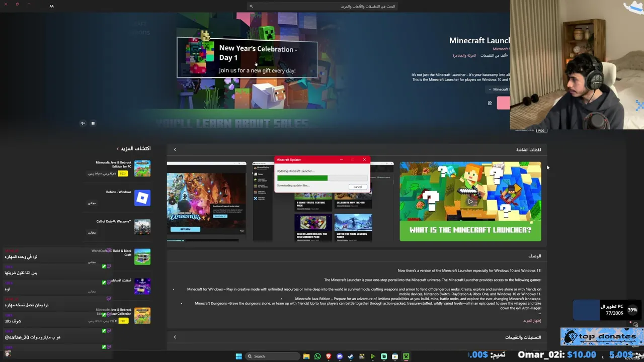Viewport: 644px width, 362px height.
Task: Open the Roblox - Windows app icon
Action: point(142,198)
